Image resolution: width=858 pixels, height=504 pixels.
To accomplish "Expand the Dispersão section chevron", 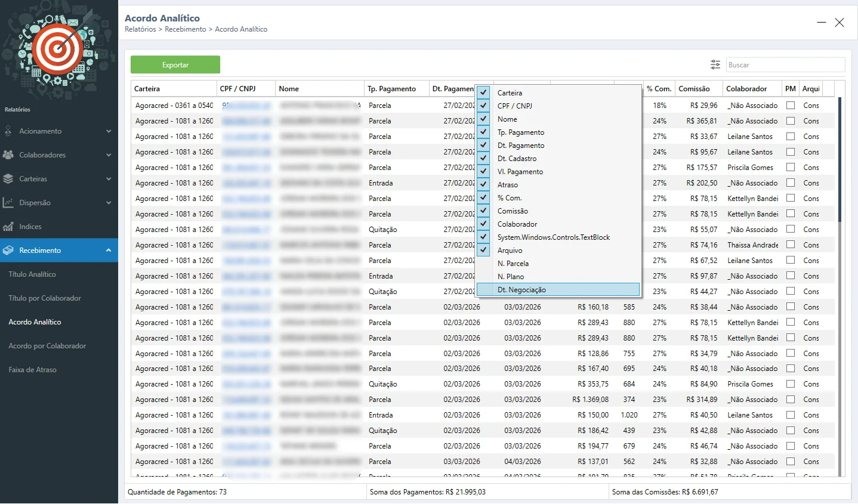I will (109, 203).
